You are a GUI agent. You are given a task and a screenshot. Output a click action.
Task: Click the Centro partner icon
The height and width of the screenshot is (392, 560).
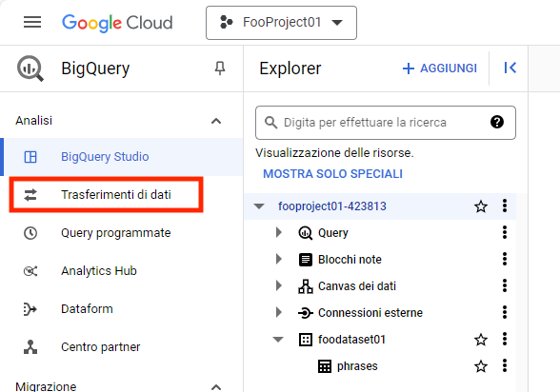pos(30,347)
